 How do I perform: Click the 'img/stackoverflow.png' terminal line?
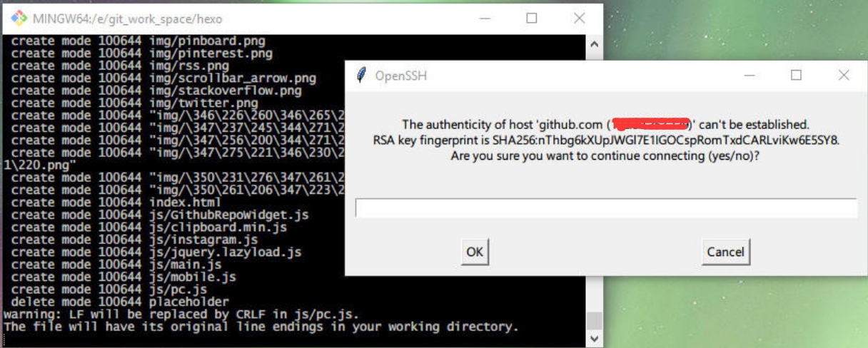(157, 91)
